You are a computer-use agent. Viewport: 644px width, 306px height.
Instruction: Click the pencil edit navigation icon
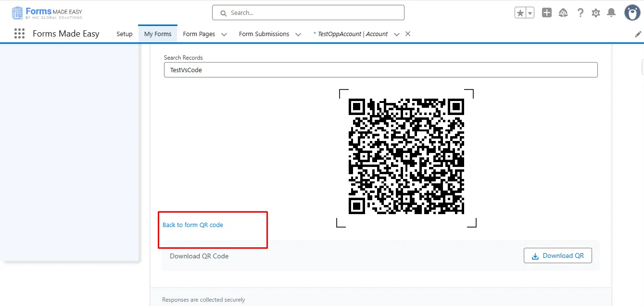point(638,34)
